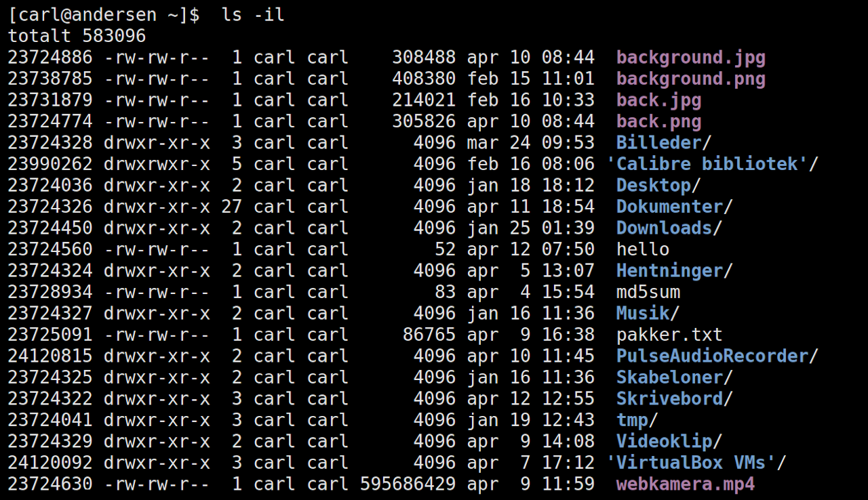The width and height of the screenshot is (868, 500).
Task: Click the md5sum file name
Action: 648,292
